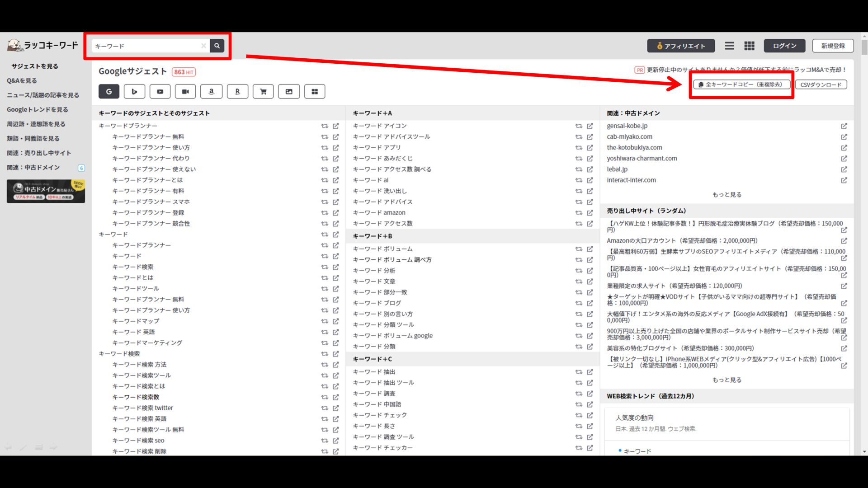The width and height of the screenshot is (868, 488).
Task: Open external link icon for gensai-kobe.jp
Action: 844,126
